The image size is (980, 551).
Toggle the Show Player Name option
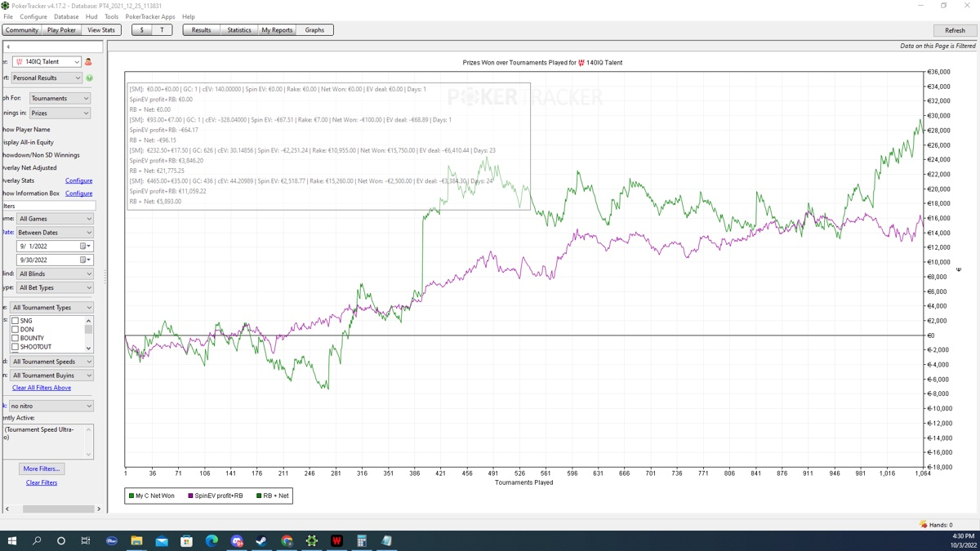pos(25,129)
